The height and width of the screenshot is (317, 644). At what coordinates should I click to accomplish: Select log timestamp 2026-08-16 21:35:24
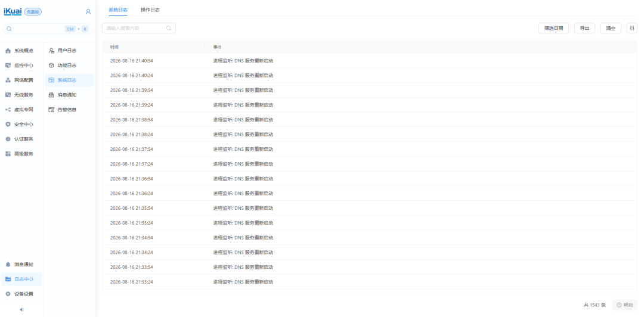pos(131,223)
